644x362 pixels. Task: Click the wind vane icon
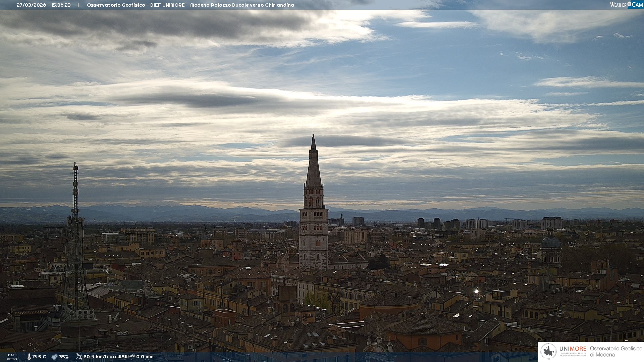tap(79, 356)
